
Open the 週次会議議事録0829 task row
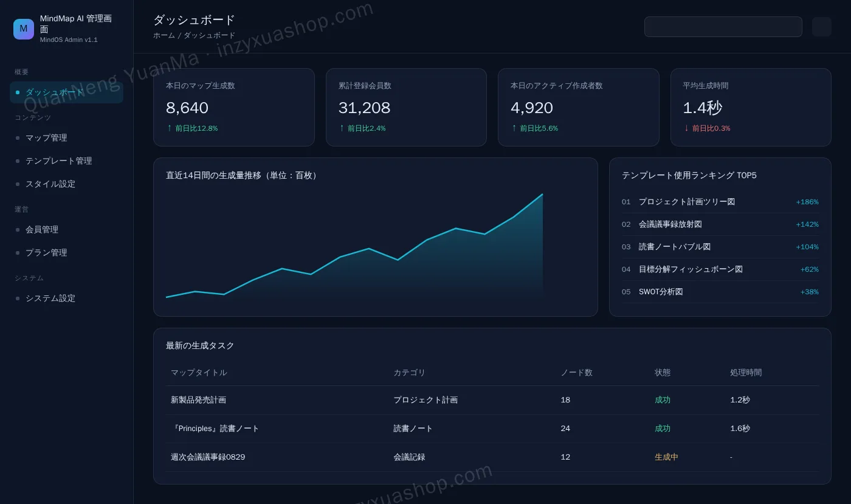(x=492, y=457)
